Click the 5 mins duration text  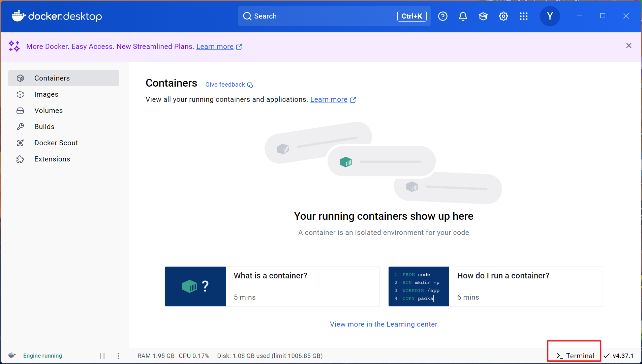click(245, 297)
